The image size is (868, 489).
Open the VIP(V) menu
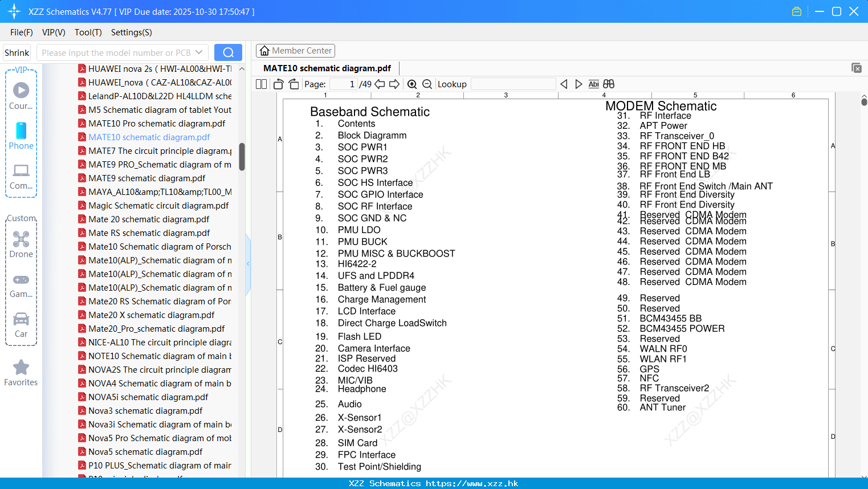54,32
